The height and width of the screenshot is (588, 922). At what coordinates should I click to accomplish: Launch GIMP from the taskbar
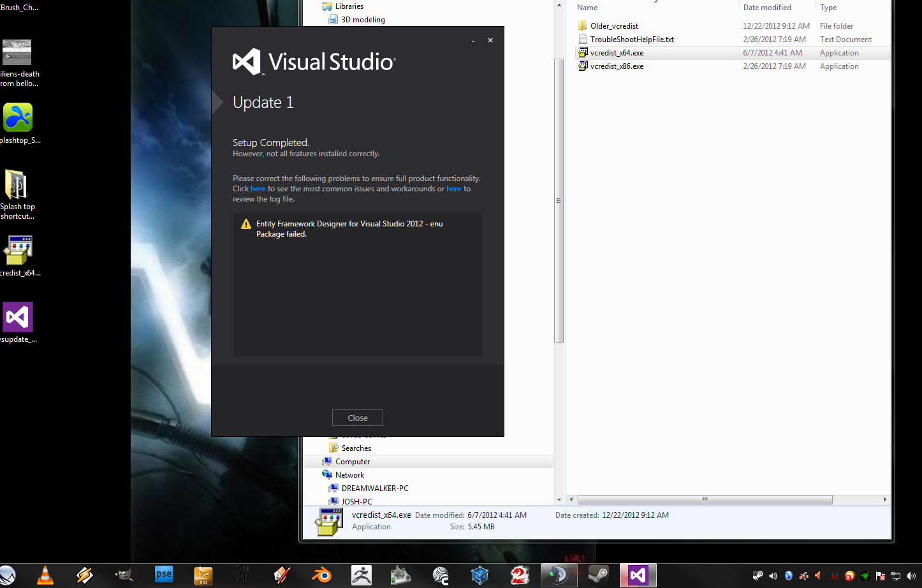click(x=124, y=575)
